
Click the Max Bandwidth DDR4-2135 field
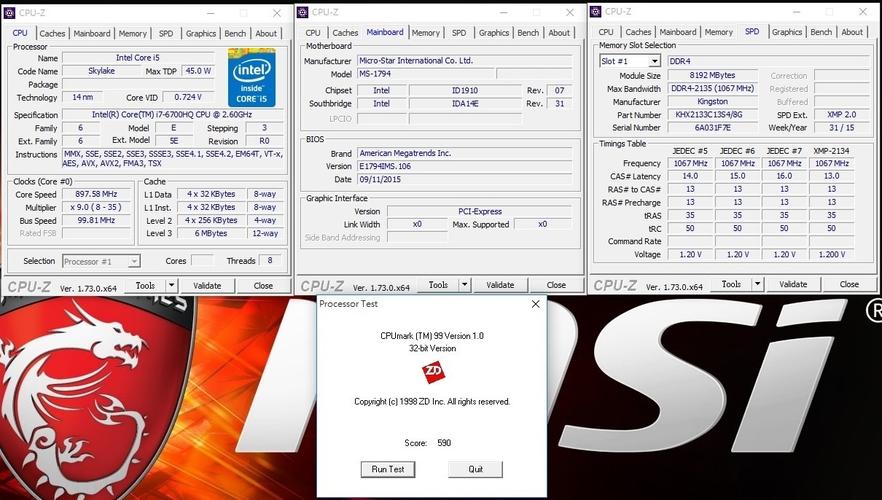pyautogui.click(x=712, y=89)
